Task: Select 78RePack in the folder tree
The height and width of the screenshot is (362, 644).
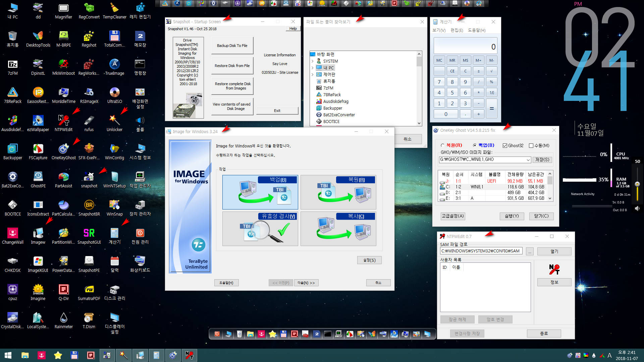Action: point(332,95)
